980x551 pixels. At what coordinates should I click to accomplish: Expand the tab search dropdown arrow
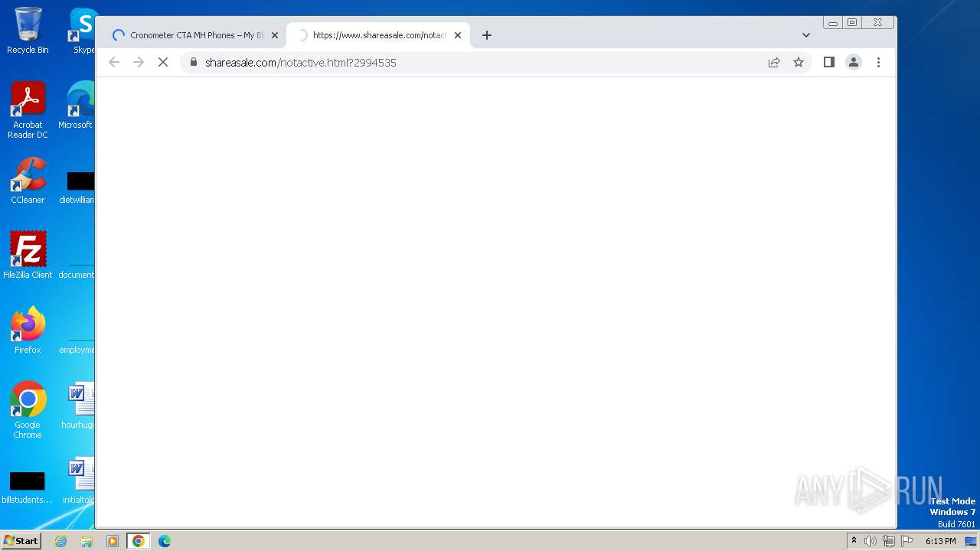[805, 35]
